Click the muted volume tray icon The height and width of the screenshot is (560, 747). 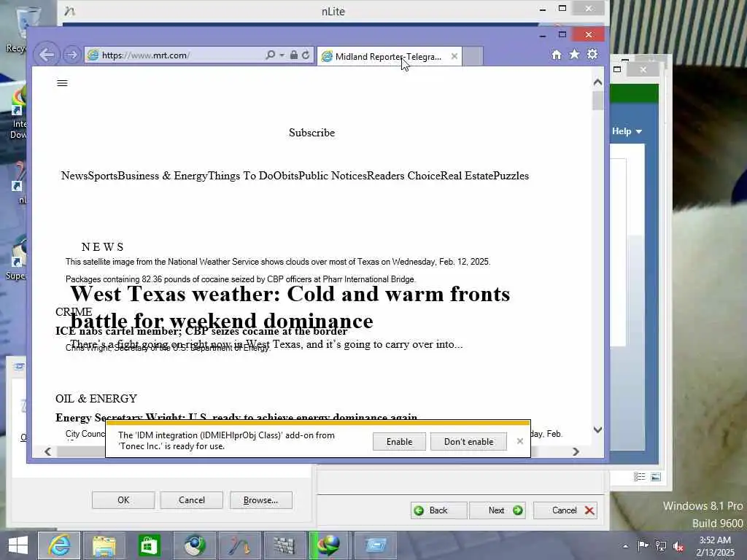click(x=678, y=546)
